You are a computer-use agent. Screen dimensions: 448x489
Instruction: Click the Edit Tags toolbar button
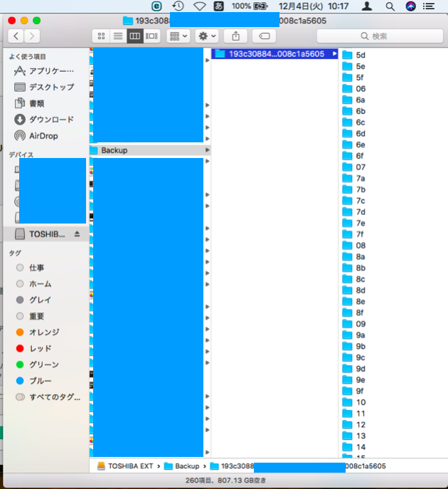[265, 36]
